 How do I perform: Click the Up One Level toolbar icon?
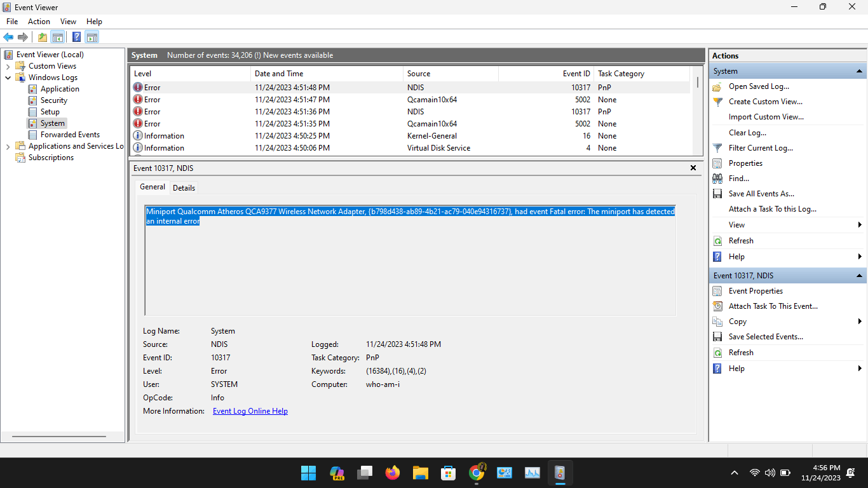click(x=43, y=37)
